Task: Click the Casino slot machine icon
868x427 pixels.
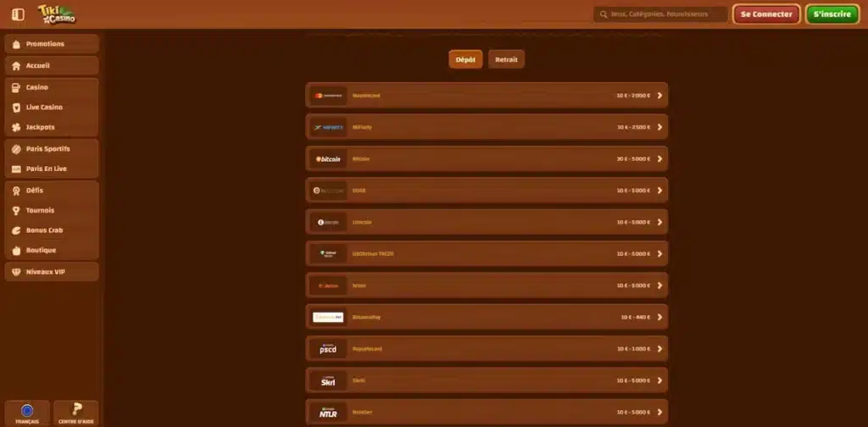Action: coord(16,87)
